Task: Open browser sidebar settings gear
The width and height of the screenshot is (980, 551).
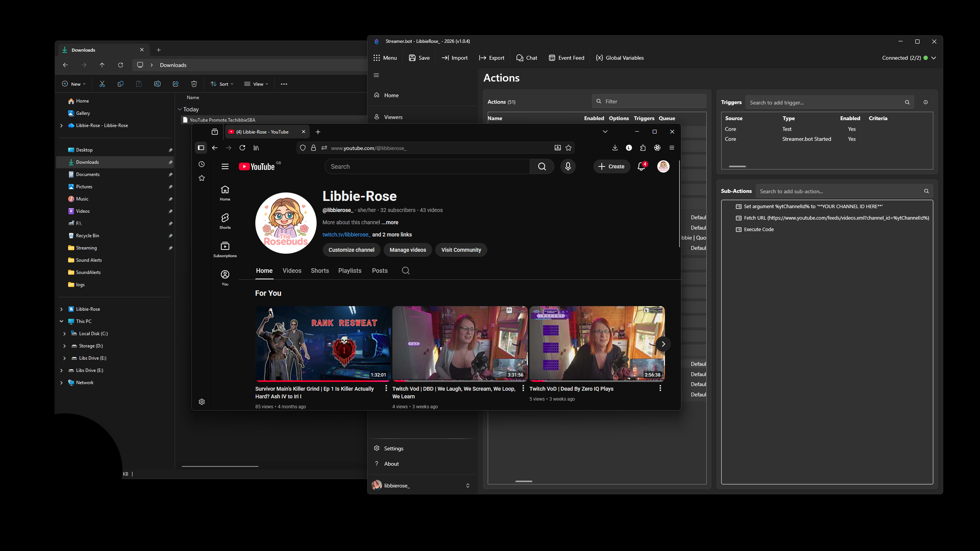Action: (202, 402)
